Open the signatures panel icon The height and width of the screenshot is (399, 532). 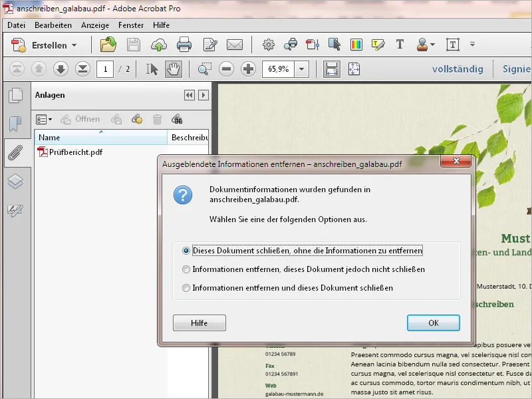[x=15, y=210]
